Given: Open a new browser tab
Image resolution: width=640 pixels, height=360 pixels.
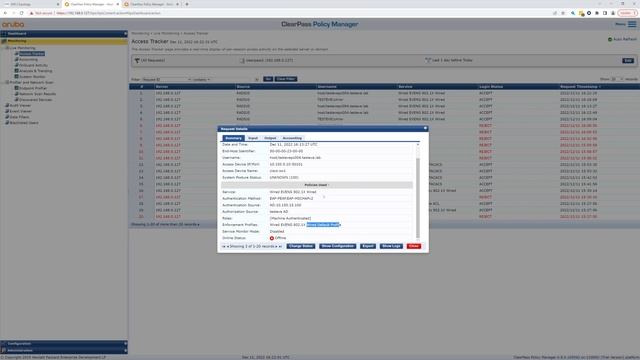Looking at the screenshot, I should pos(187,4).
